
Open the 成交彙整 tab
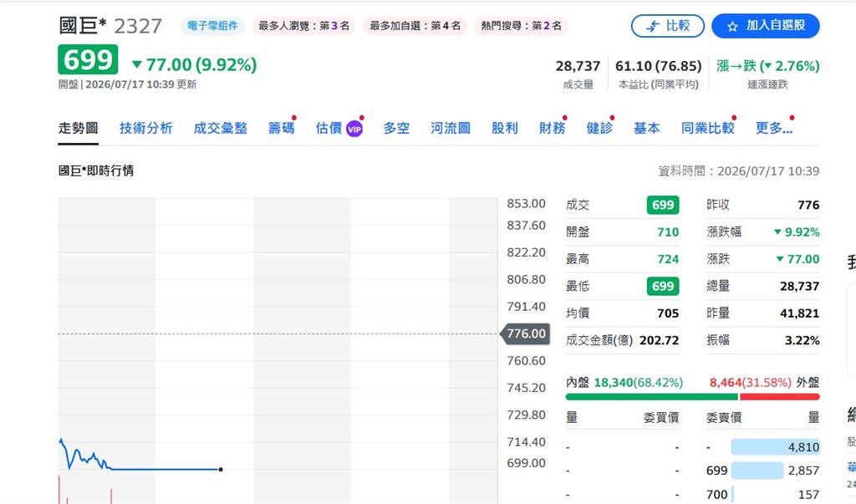coord(221,129)
